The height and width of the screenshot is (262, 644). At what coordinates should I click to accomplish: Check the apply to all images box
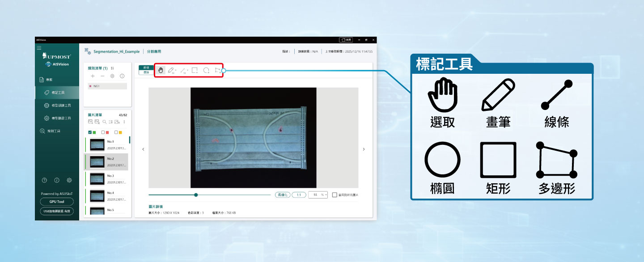(x=335, y=195)
